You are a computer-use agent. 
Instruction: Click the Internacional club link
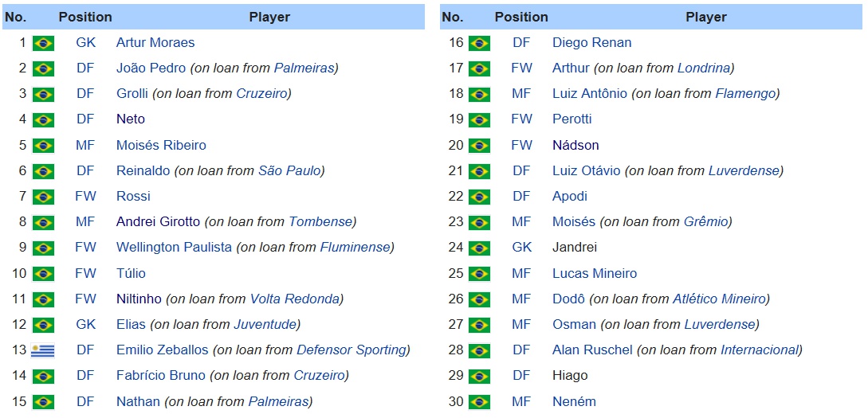click(x=760, y=350)
